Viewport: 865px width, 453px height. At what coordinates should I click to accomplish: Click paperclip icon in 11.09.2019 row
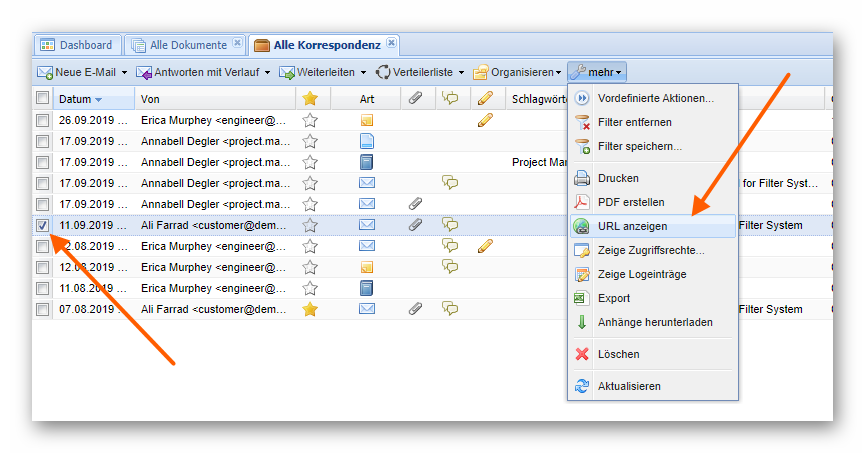click(415, 225)
